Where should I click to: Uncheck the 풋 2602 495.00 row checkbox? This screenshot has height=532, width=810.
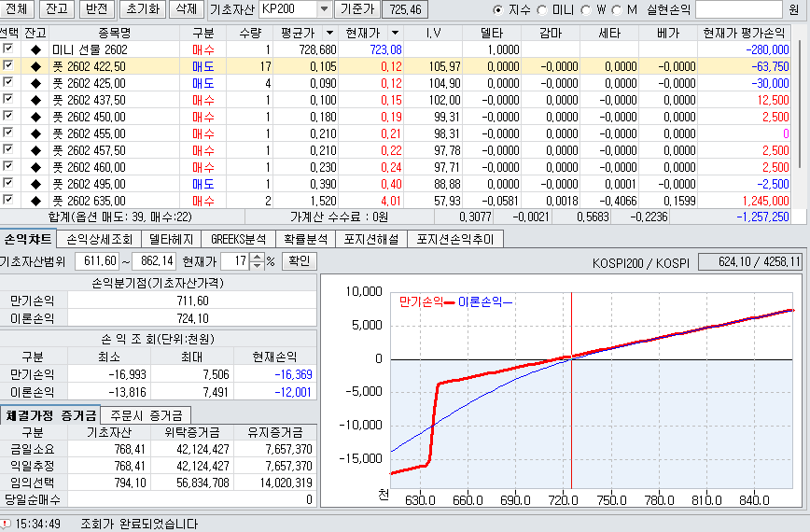coord(7,183)
